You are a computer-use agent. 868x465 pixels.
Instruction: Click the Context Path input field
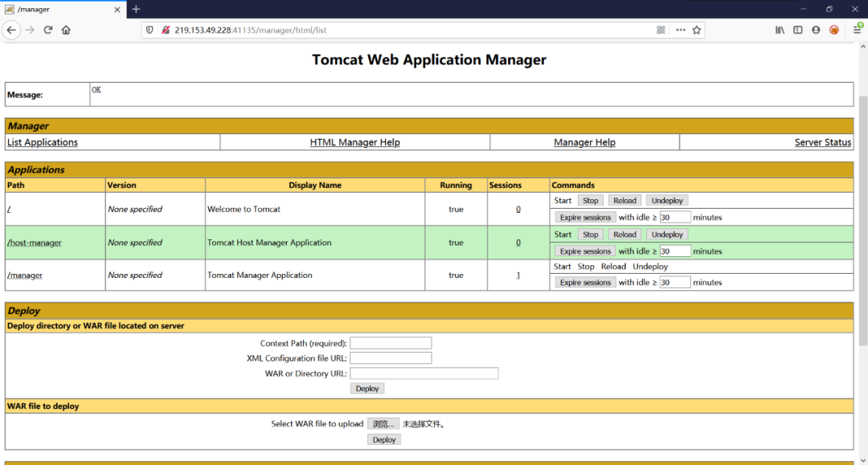[391, 344]
